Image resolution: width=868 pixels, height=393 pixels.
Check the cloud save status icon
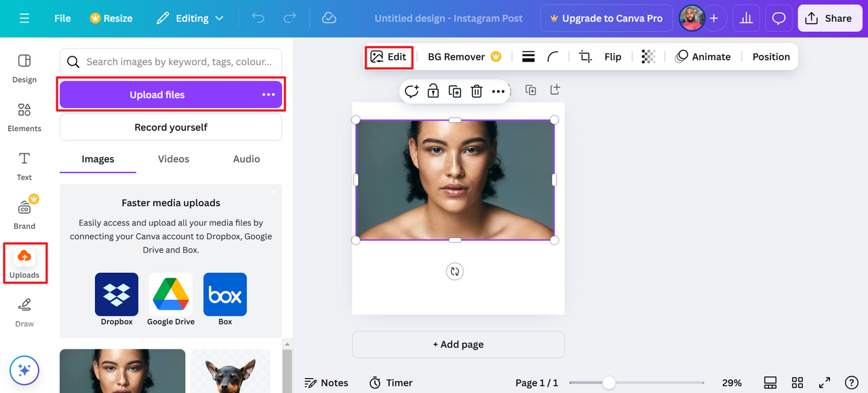point(329,18)
